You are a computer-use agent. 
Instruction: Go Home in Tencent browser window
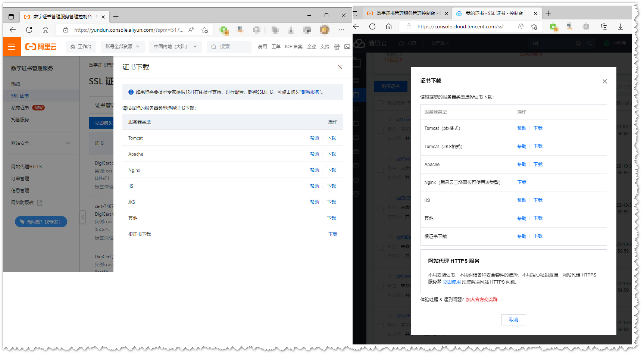coord(389,26)
